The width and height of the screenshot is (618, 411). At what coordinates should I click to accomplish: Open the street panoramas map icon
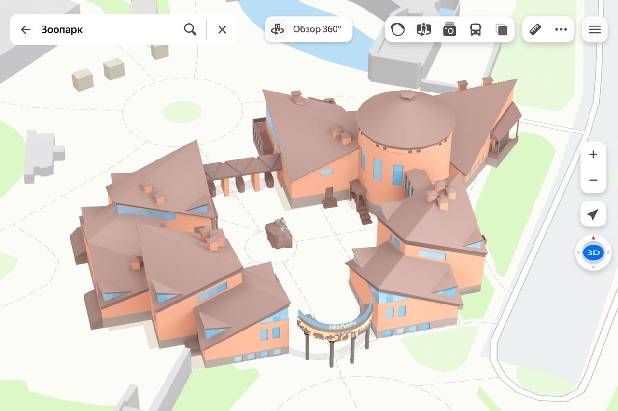(424, 30)
